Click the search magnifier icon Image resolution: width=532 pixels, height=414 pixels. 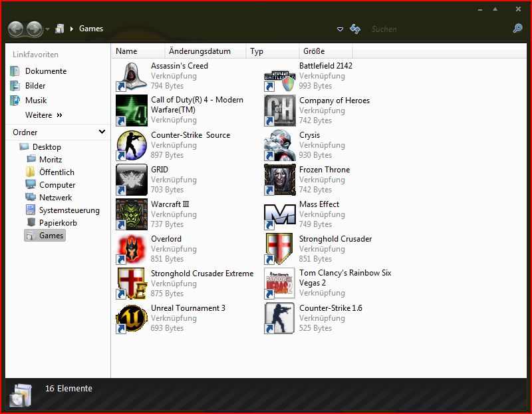click(x=518, y=29)
